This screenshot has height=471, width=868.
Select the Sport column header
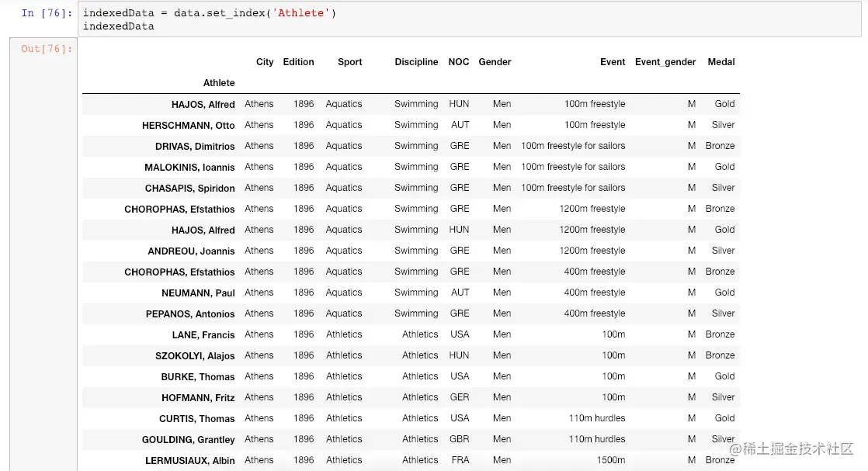(x=350, y=62)
